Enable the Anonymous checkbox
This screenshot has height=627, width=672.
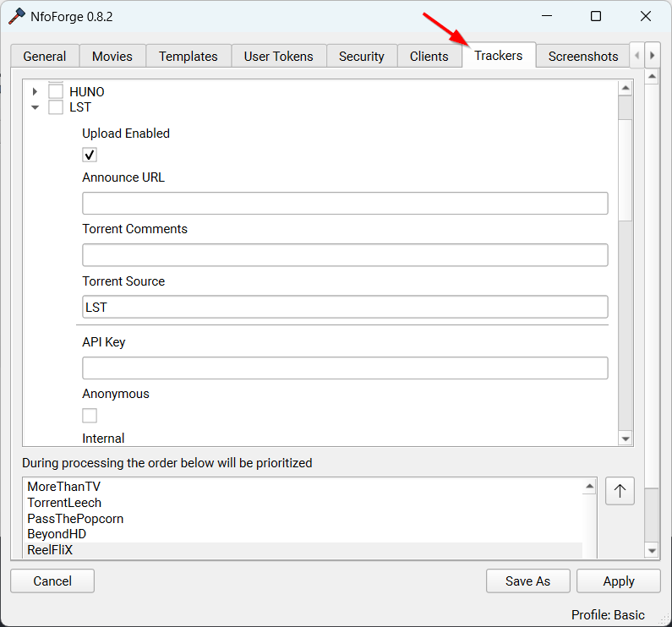[90, 415]
